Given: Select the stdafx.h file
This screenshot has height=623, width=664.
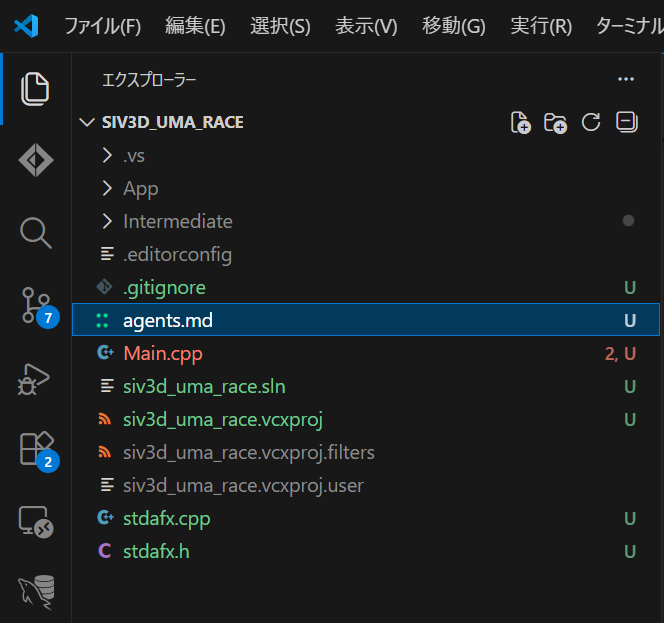Looking at the screenshot, I should 156,551.
